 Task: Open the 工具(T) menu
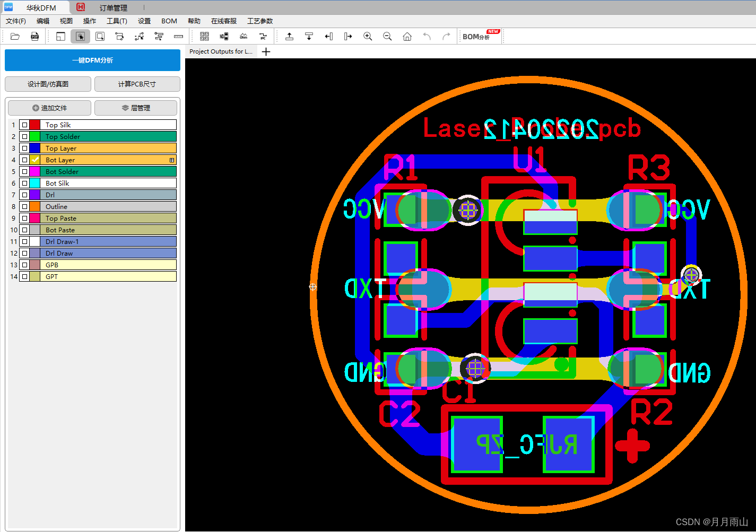point(117,21)
